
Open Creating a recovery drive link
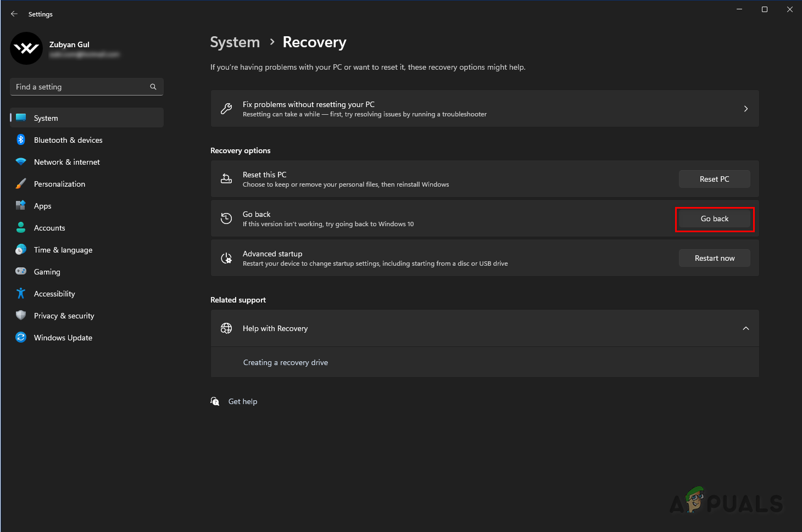point(285,362)
